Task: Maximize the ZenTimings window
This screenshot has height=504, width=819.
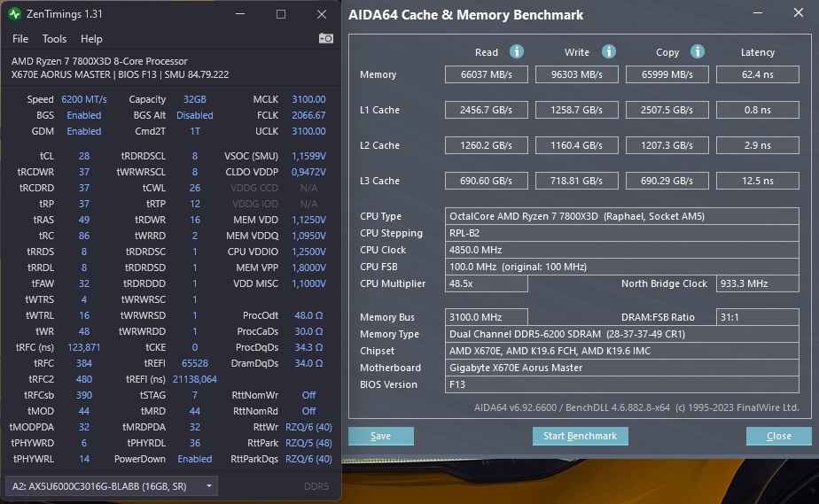Action: tap(281, 15)
